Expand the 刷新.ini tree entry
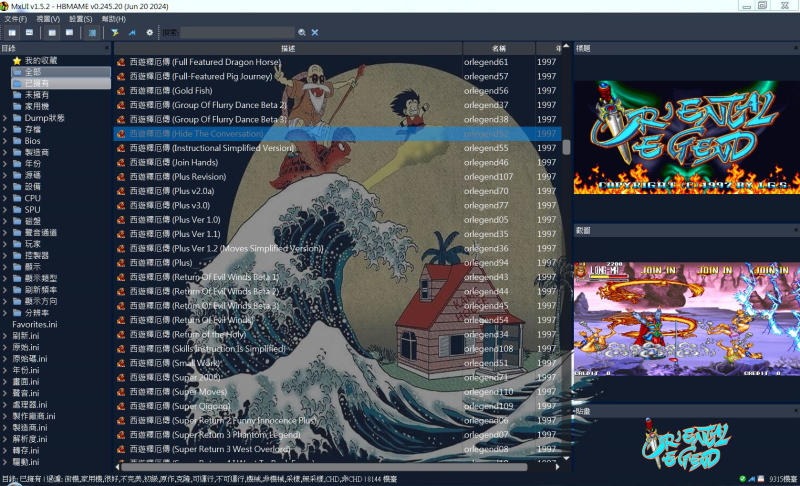Image resolution: width=800 pixels, height=486 pixels. click(5, 336)
